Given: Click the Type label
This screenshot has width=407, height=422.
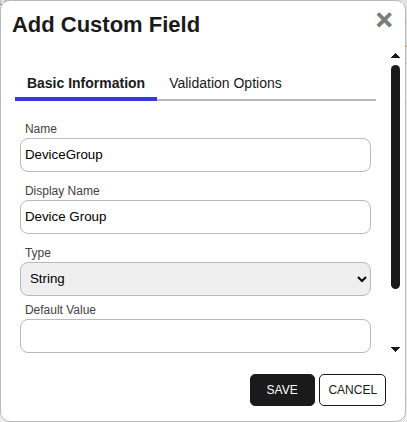Looking at the screenshot, I should click(38, 253).
